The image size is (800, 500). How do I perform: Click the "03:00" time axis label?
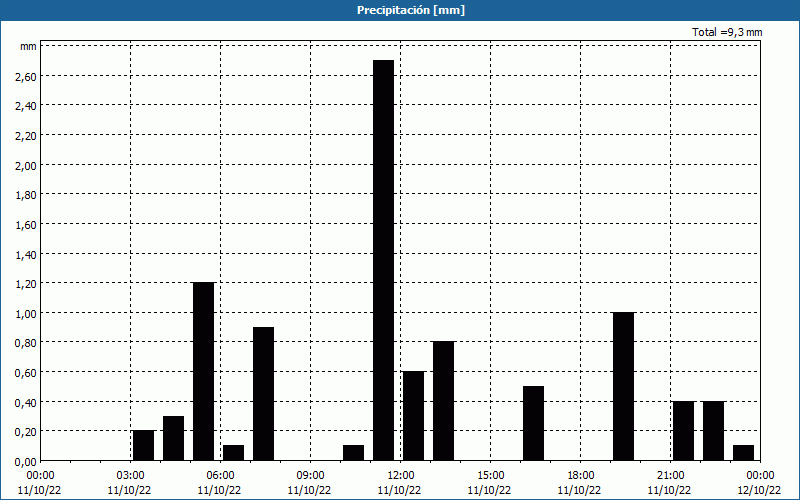tap(131, 476)
